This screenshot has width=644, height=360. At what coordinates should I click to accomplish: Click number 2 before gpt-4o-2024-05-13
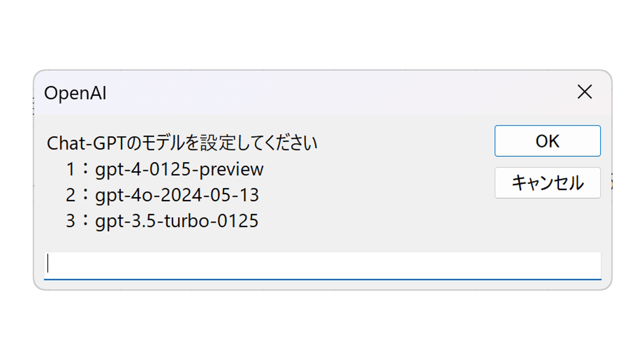pyautogui.click(x=70, y=196)
